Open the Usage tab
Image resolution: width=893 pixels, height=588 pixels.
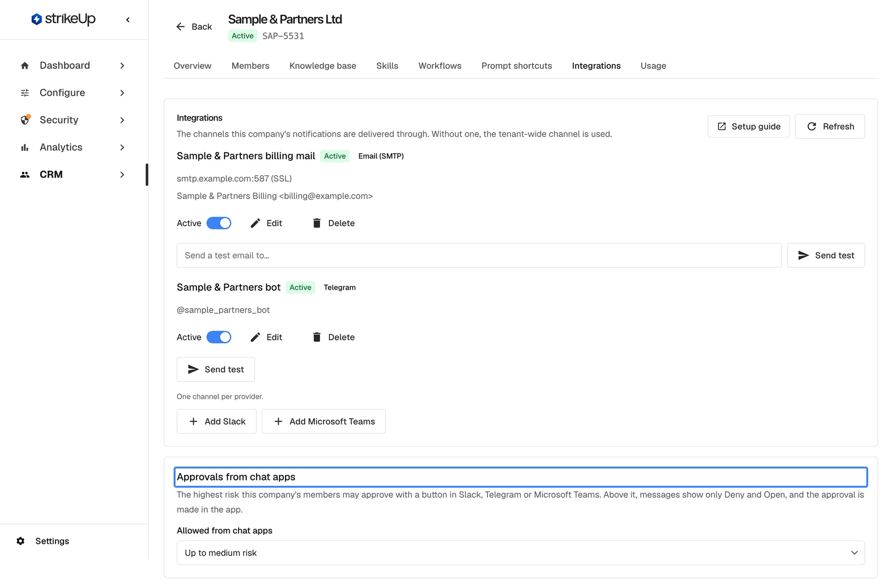(653, 66)
